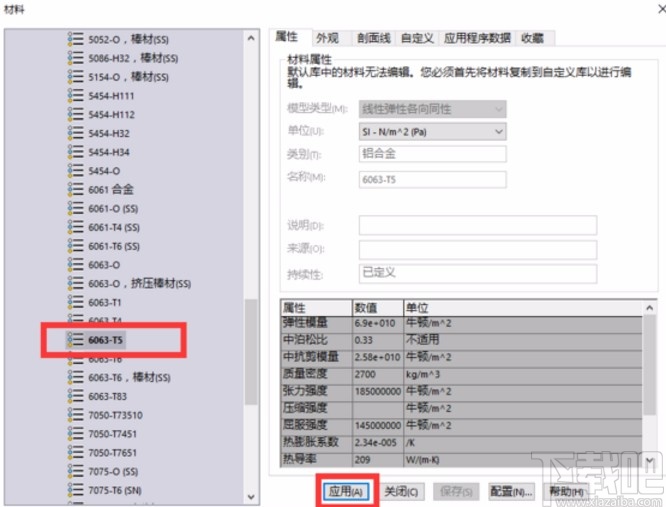The width and height of the screenshot is (666, 507).
Task: Click the material icon beside 7075-O (SS)
Action: [x=76, y=471]
